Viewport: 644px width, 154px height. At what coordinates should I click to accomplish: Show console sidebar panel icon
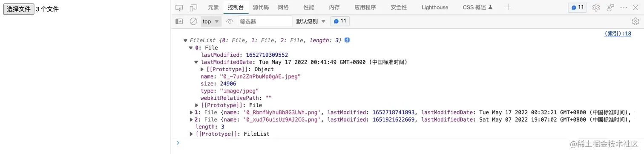click(x=179, y=21)
